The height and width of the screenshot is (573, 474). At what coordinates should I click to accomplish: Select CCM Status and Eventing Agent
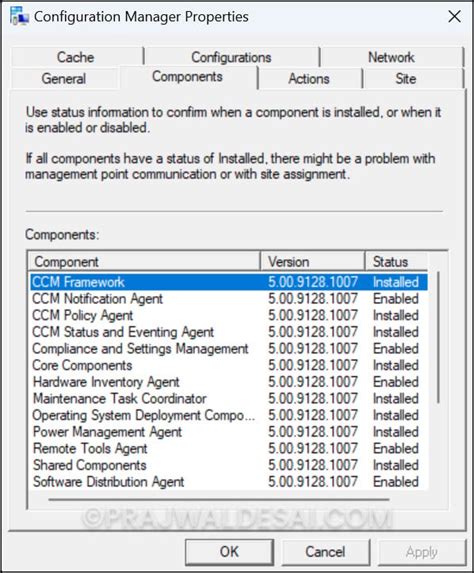coord(229,332)
